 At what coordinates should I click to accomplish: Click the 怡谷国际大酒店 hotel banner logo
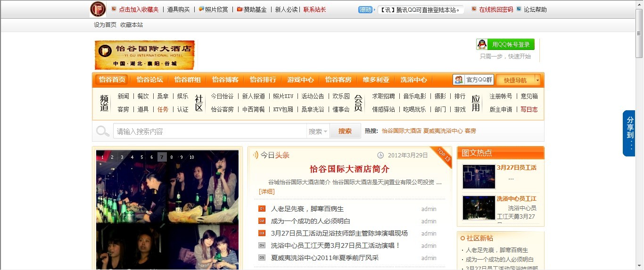click(x=145, y=55)
